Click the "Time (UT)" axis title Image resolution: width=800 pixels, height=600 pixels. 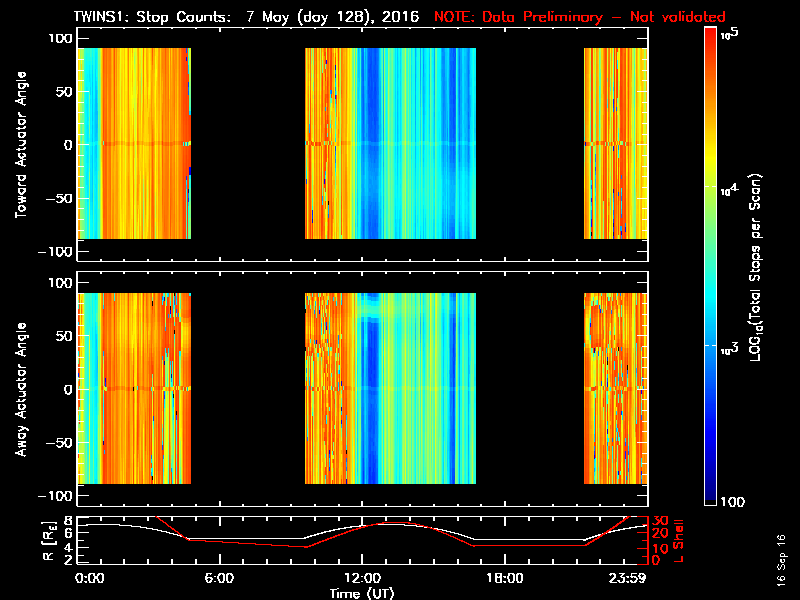pyautogui.click(x=363, y=593)
